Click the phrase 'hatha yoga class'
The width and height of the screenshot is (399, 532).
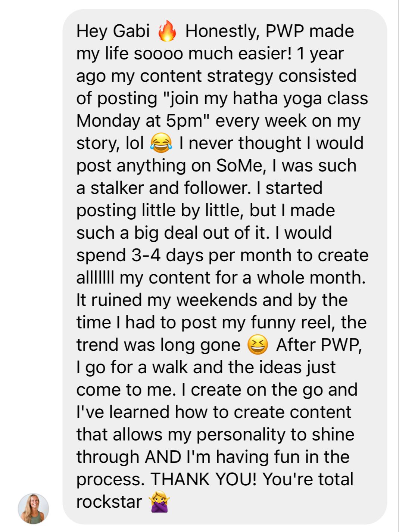[x=300, y=99]
